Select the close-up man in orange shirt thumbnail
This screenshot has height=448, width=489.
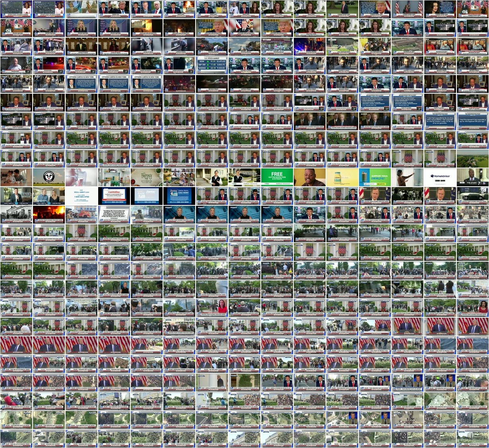(x=310, y=177)
